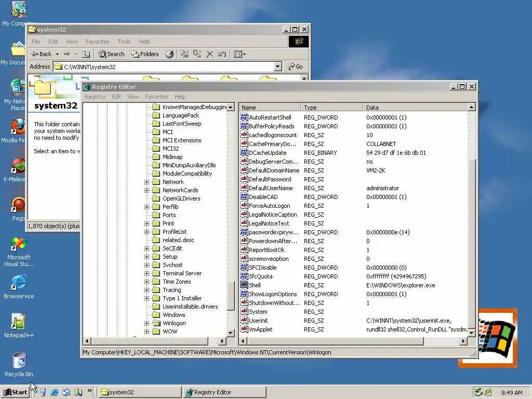Screen dimensions: 532x399
Task: Click the Data column header
Action: point(415,107)
